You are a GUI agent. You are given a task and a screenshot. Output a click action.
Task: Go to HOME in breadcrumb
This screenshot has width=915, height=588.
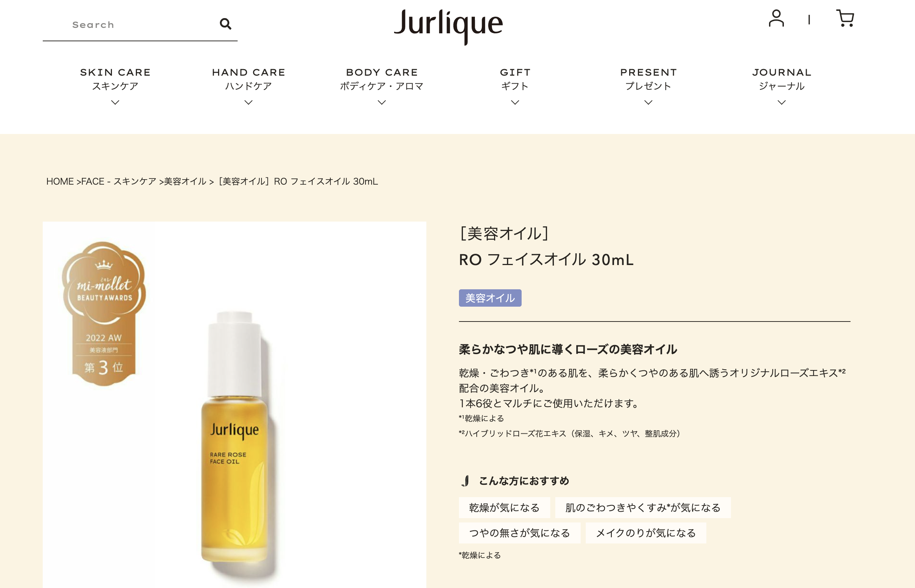(60, 181)
